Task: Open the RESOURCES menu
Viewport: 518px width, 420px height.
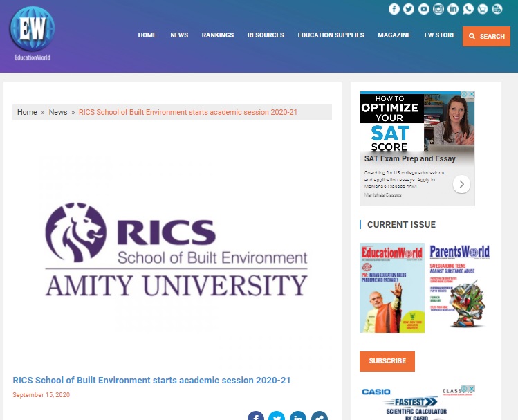Action: pos(266,35)
